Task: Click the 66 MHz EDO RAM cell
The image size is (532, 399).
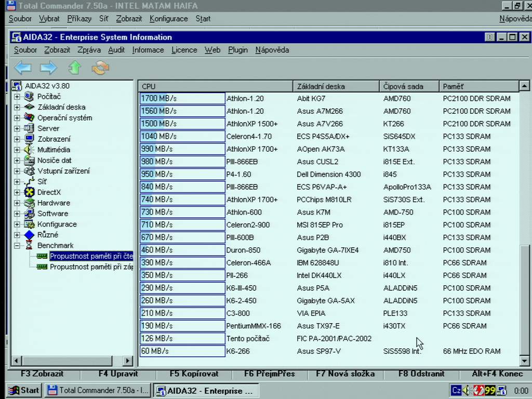Action: (472, 351)
